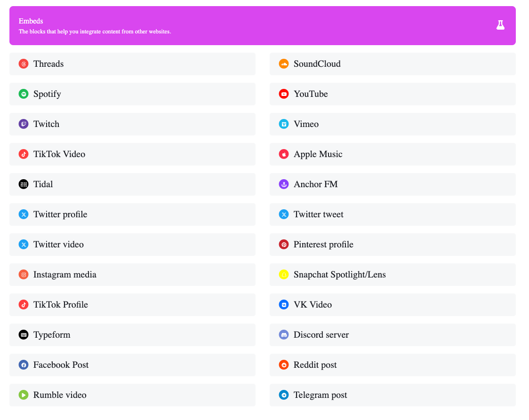Select the SoundCloud embed block
Screen dimensions: 529x420
(x=393, y=63)
